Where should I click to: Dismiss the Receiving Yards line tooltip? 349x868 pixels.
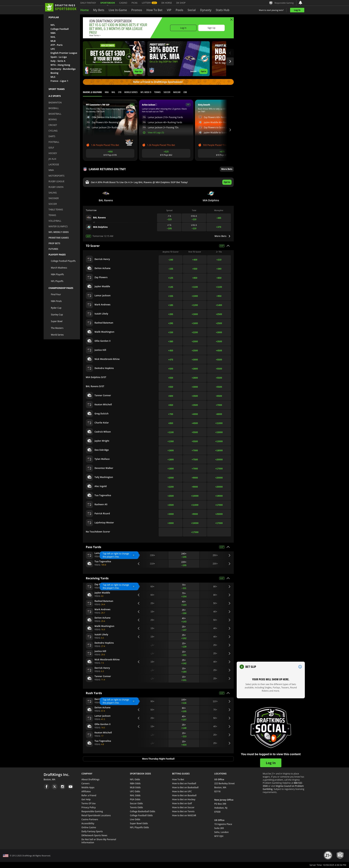click(x=134, y=586)
